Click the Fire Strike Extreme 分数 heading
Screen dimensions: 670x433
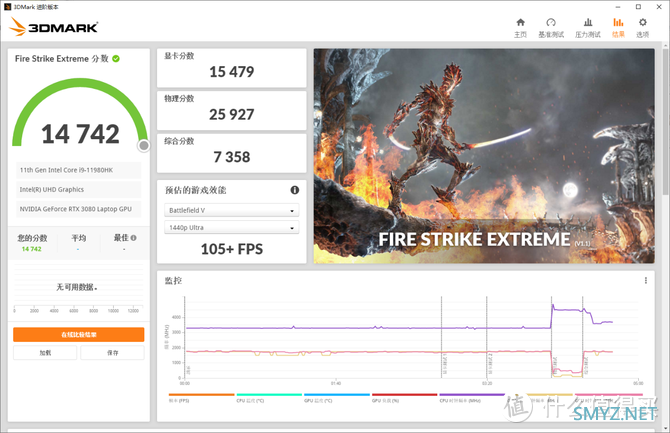[x=62, y=59]
